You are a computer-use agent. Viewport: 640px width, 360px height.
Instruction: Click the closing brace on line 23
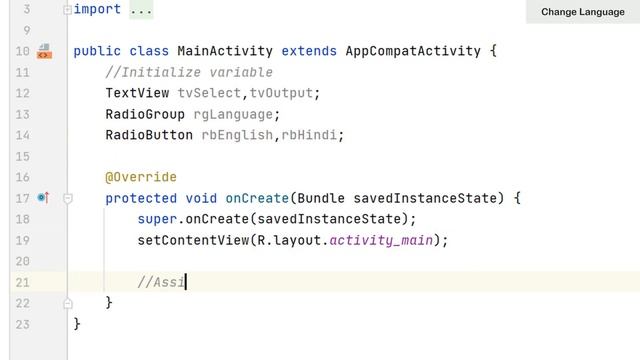77,324
